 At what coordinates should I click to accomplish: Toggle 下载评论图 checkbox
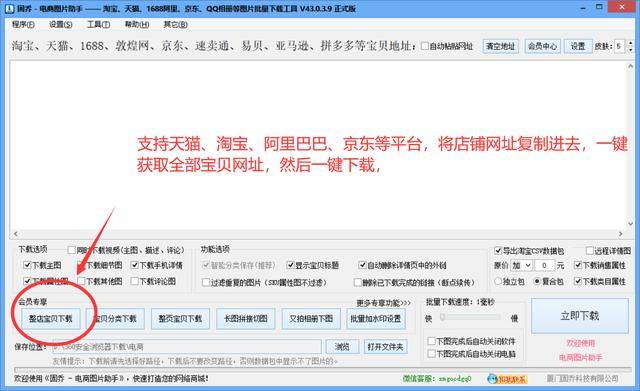[x=135, y=281]
